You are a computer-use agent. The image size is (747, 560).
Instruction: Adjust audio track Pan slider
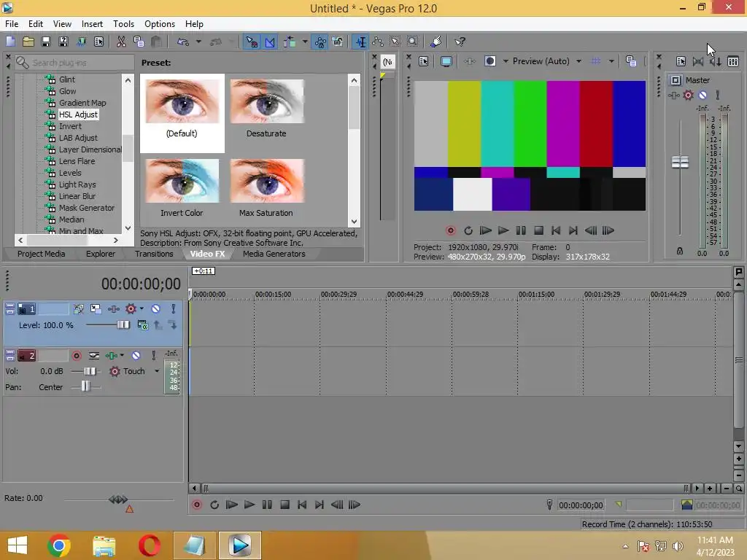pos(85,386)
